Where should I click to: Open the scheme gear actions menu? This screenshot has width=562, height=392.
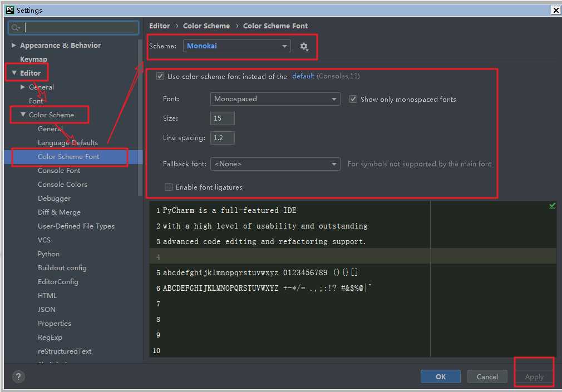click(304, 46)
